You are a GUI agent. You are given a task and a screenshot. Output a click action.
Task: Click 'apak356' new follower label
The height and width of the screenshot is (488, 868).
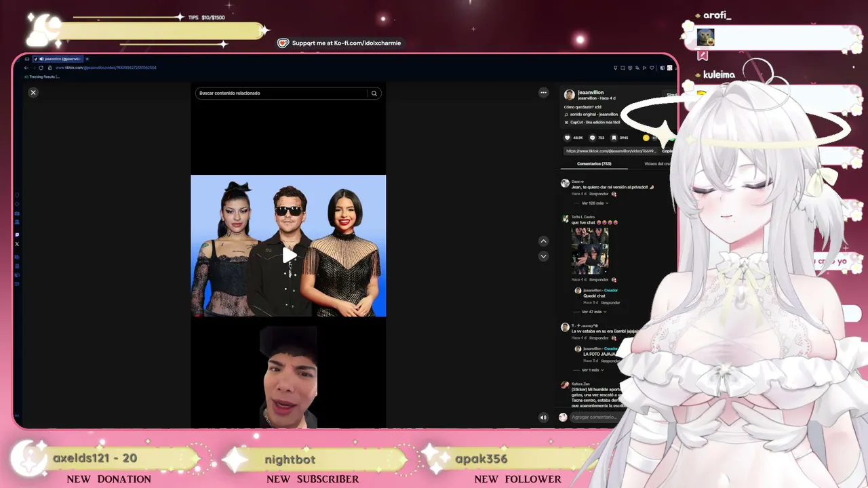(x=481, y=459)
